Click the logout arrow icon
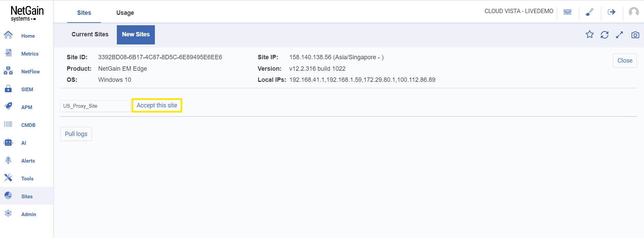The width and height of the screenshot is (644, 238). 611,12
